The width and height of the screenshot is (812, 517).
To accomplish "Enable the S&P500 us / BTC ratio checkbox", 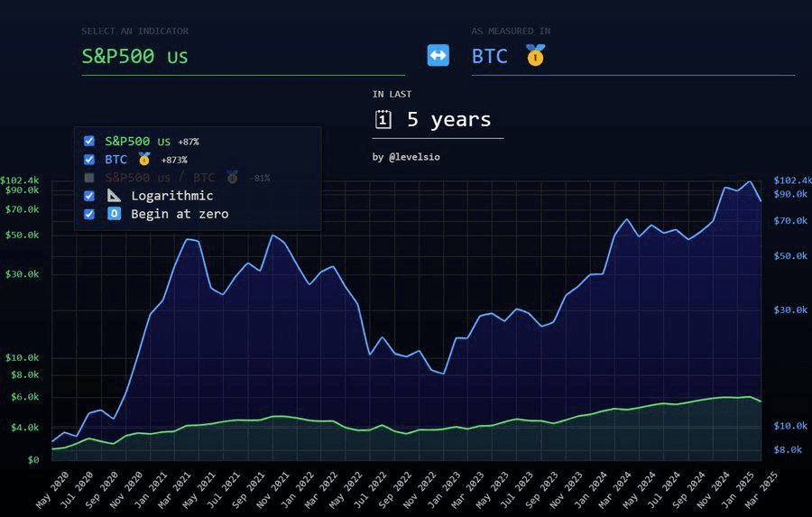I will click(x=89, y=178).
